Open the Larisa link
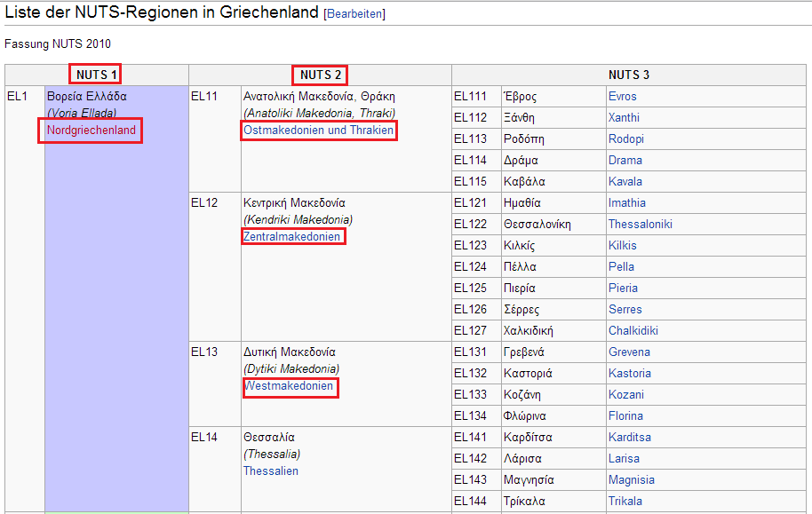Viewport: 812px width, 514px height. 624,459
